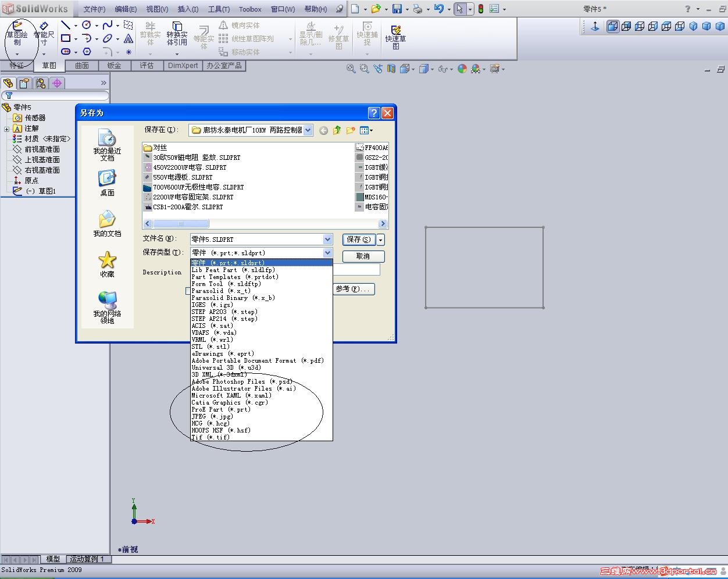Viewport: 728px width, 579px height.
Task: Click the Rebuild traffic light icon
Action: tap(481, 9)
